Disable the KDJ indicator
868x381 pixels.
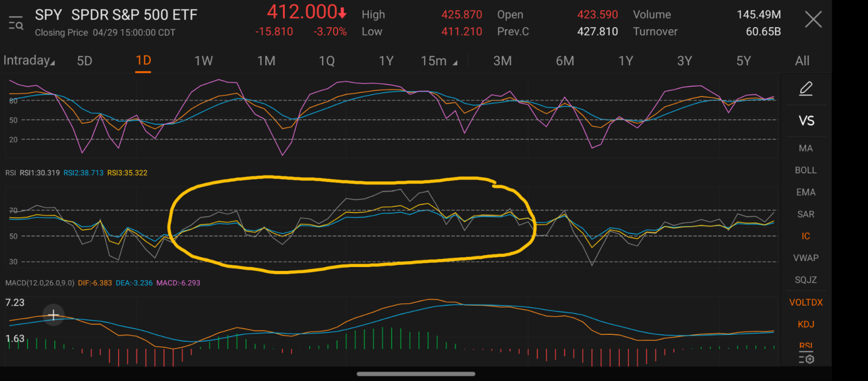pos(806,324)
